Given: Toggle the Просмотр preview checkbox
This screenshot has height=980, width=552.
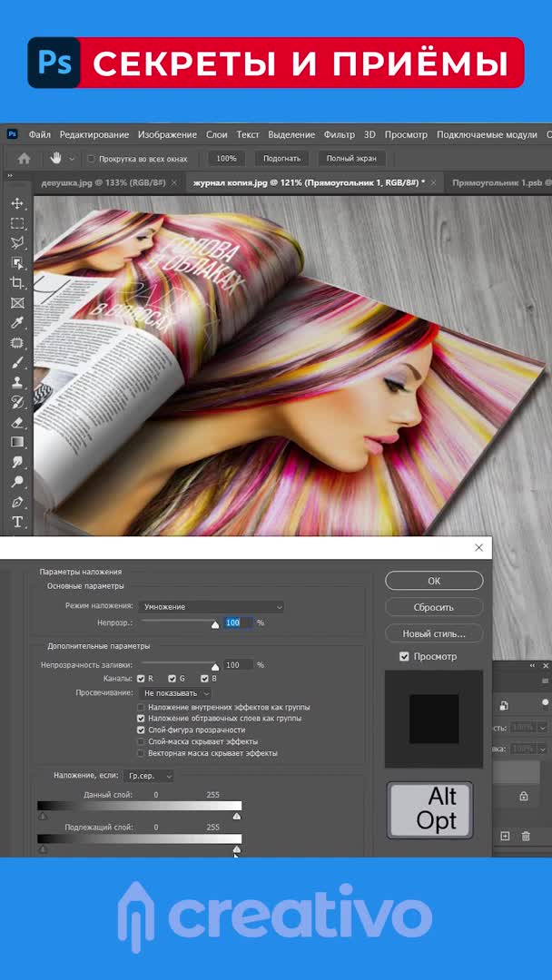Looking at the screenshot, I should 404,657.
